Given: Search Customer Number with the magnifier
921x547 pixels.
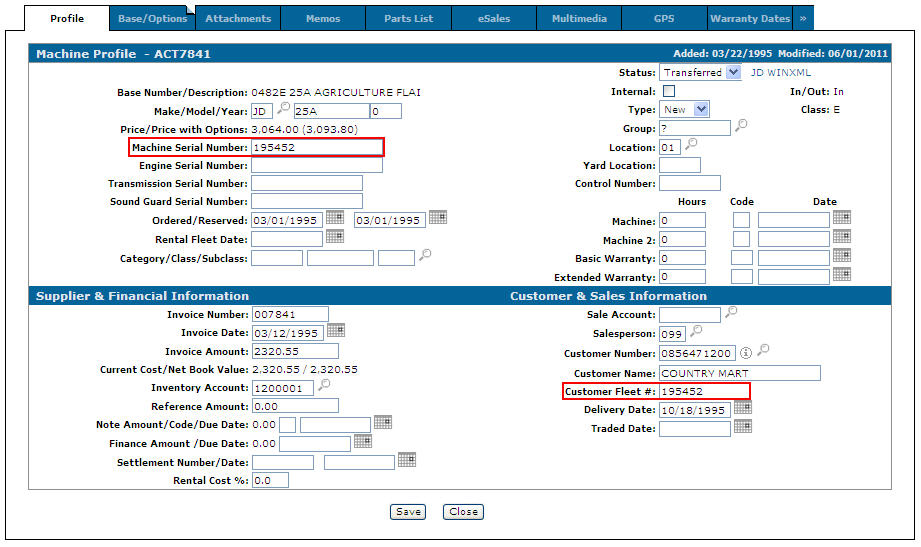Looking at the screenshot, I should 763,350.
